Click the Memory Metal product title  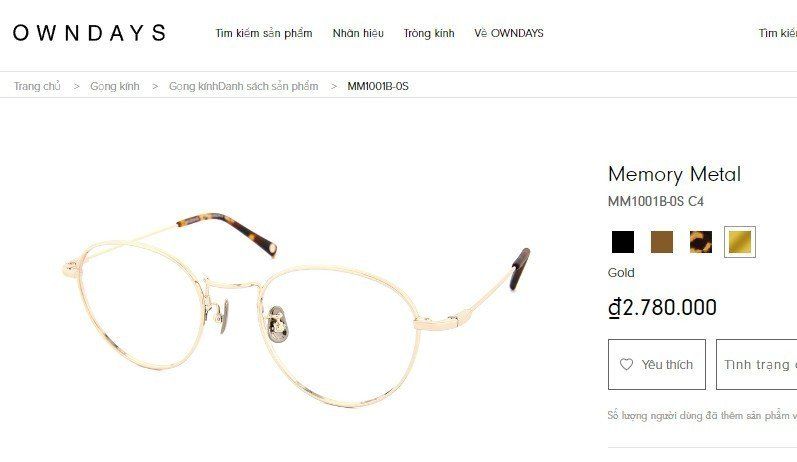tap(675, 174)
